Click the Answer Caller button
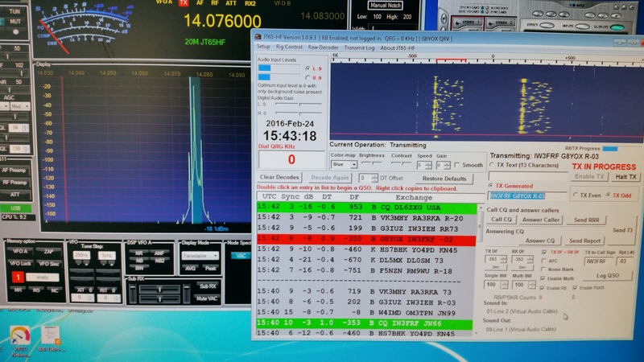The height and width of the screenshot is (362, 644). [540, 220]
